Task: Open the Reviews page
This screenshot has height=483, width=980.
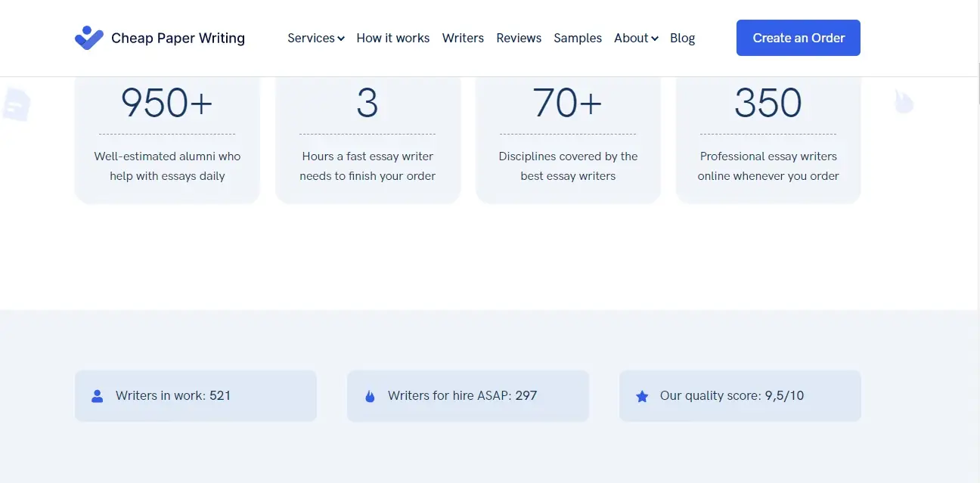Action: [519, 38]
